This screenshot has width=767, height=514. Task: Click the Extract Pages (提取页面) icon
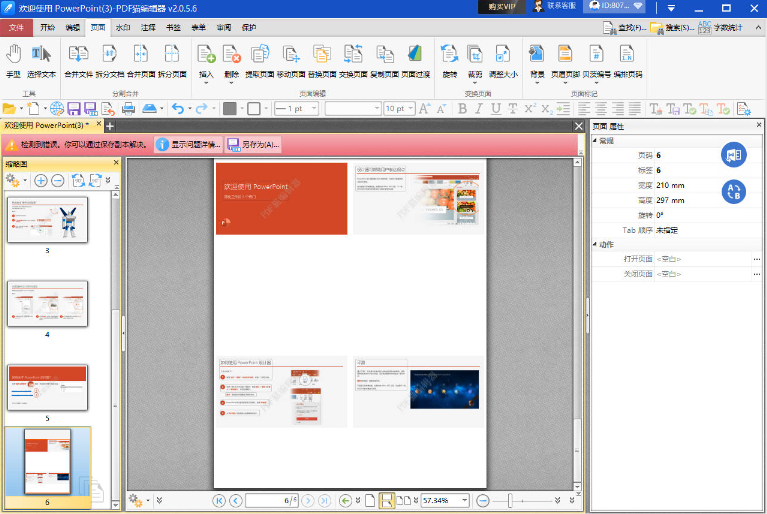(x=260, y=59)
